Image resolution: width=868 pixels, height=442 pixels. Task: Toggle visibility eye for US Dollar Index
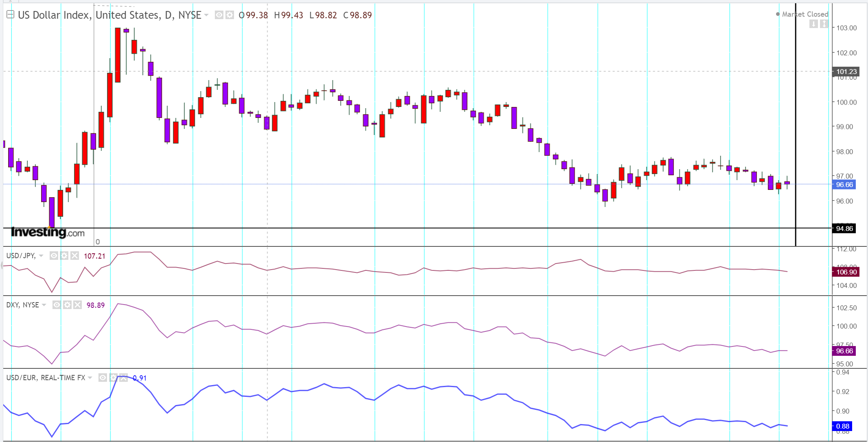tap(219, 15)
